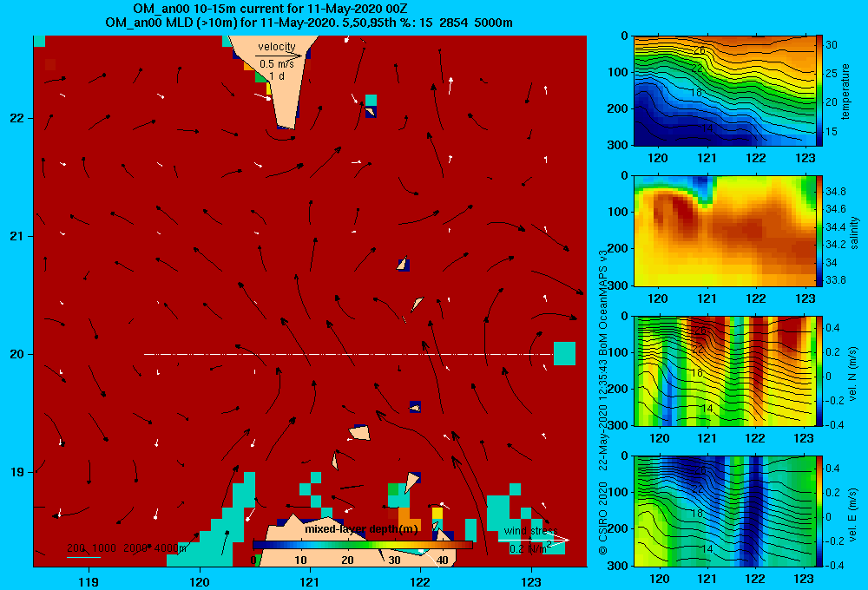Image resolution: width=868 pixels, height=590 pixels.
Task: Click depth tick '300' on the temperature panel
Action: tap(618, 145)
